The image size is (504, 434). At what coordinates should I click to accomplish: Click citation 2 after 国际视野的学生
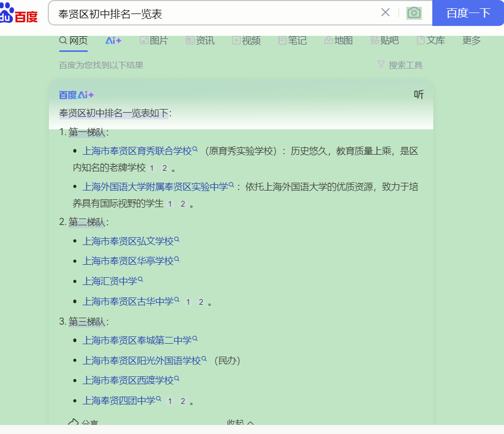coord(183,204)
